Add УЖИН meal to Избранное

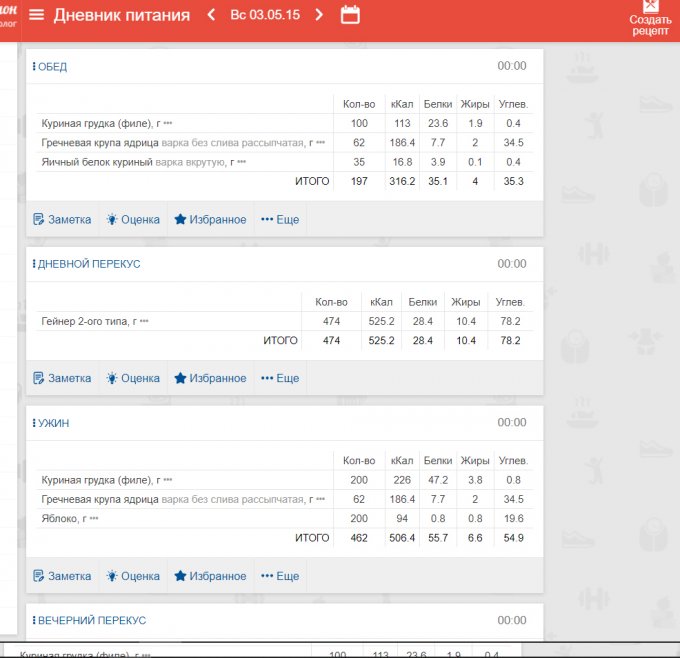[x=210, y=576]
